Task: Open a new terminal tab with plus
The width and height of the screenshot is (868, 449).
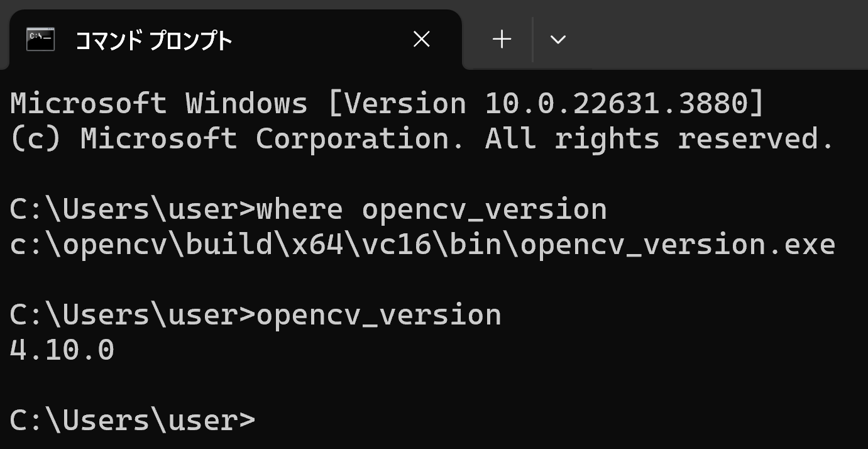Action: click(x=502, y=40)
